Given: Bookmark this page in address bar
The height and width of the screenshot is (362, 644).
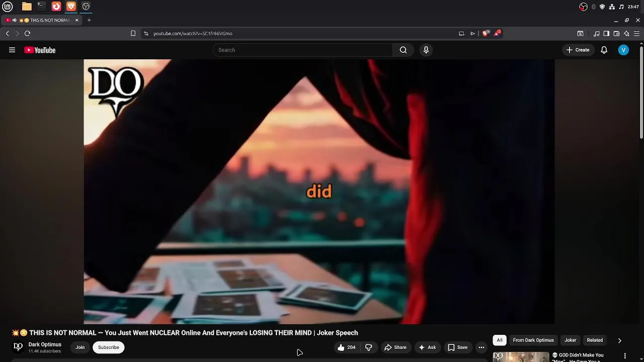Looking at the screenshot, I should (133, 33).
